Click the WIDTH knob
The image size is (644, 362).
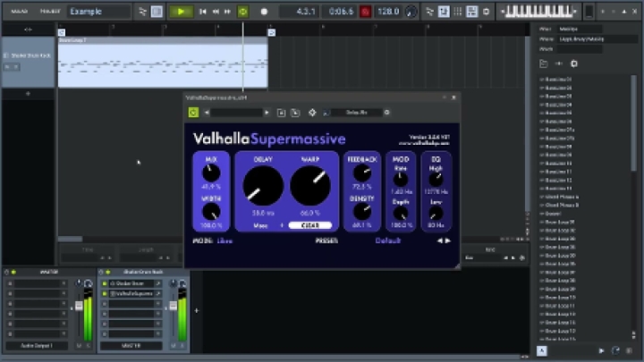tap(211, 212)
